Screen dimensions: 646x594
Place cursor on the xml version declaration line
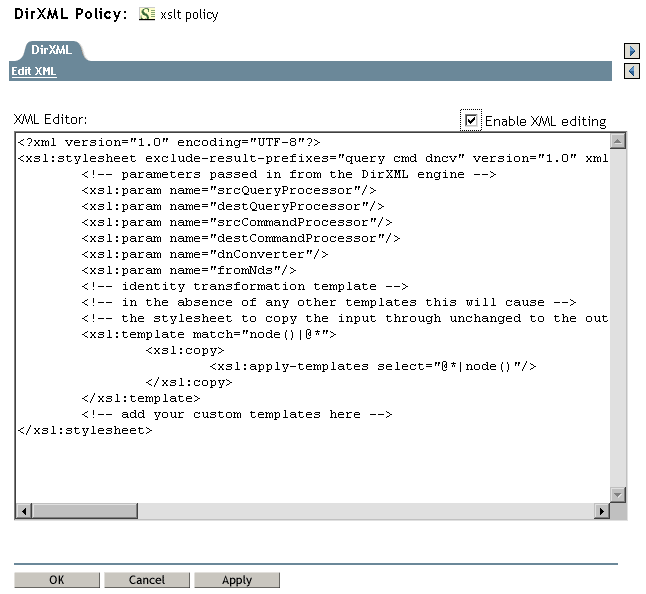point(169,143)
